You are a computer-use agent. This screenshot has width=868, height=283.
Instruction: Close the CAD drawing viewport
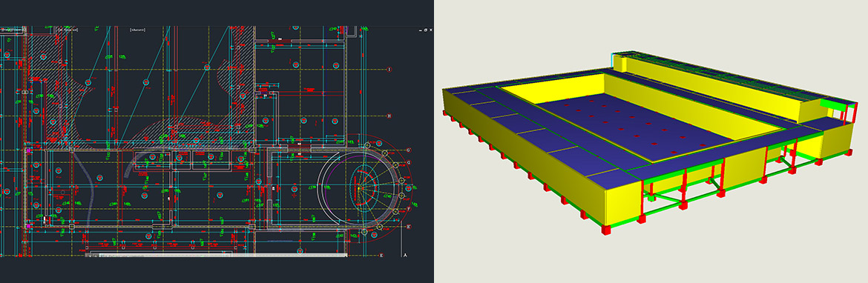pos(431,30)
